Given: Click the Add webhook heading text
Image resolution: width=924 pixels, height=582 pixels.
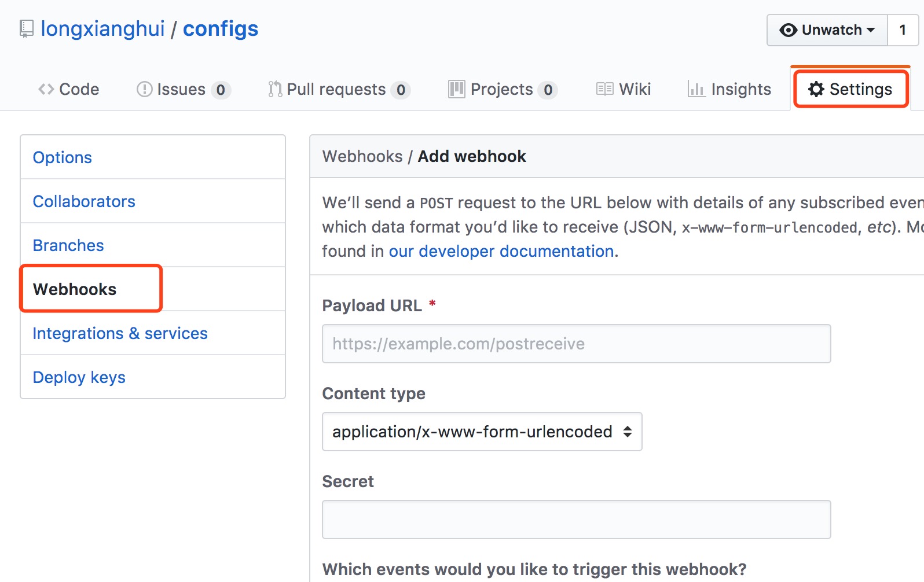Looking at the screenshot, I should [x=472, y=156].
